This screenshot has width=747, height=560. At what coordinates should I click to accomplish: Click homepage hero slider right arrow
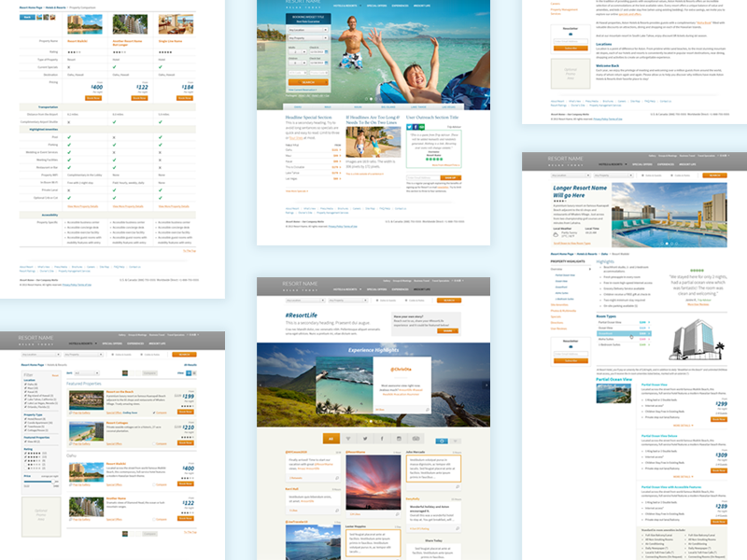pos(486,48)
